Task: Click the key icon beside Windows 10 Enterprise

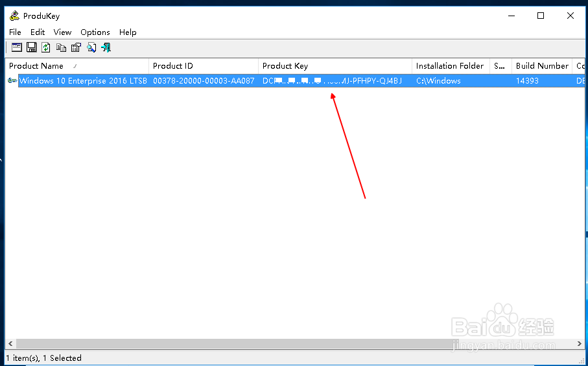Action: [x=12, y=80]
